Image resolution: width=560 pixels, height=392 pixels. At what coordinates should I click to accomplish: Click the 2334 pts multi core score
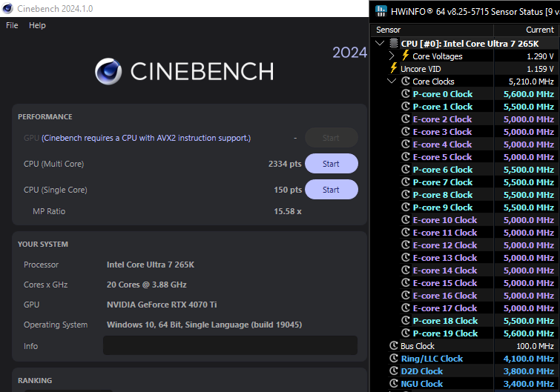(x=285, y=164)
